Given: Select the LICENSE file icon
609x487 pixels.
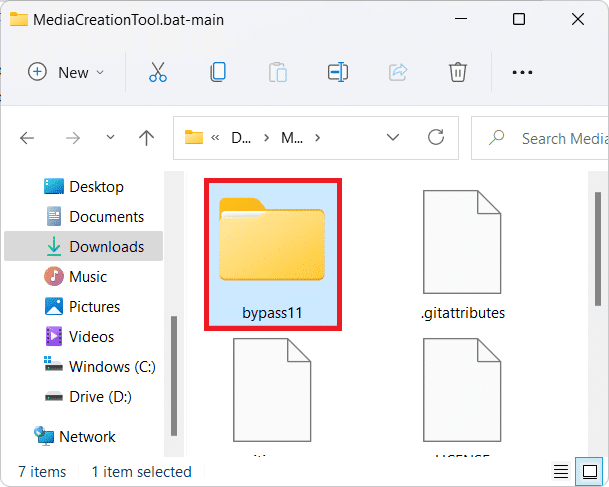Looking at the screenshot, I should [x=462, y=390].
